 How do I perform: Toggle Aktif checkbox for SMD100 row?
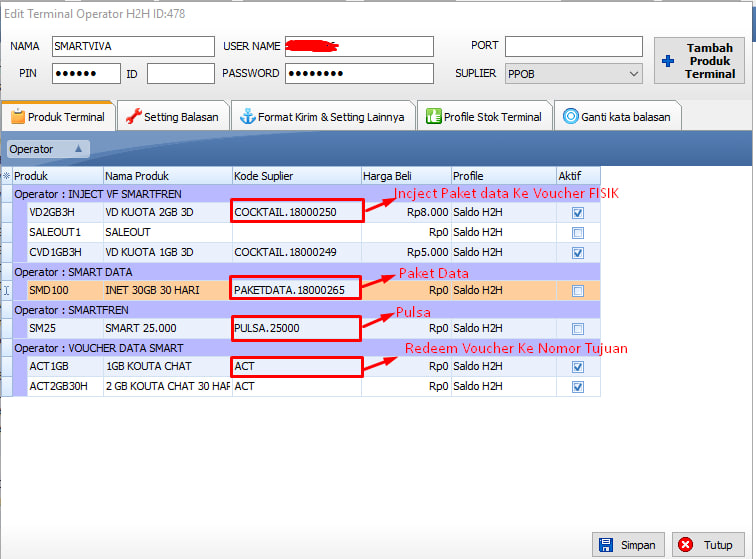click(576, 291)
